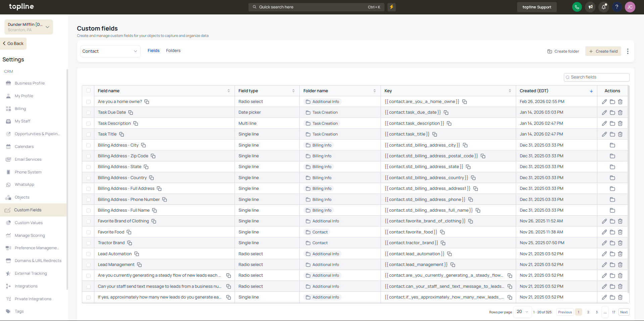Click the lightning bolt quick actions icon

pyautogui.click(x=392, y=7)
